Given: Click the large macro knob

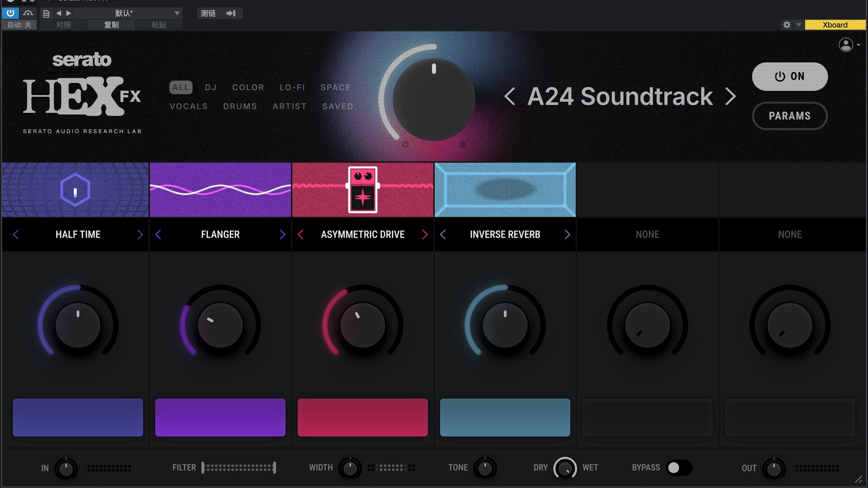Looking at the screenshot, I should pos(434,99).
